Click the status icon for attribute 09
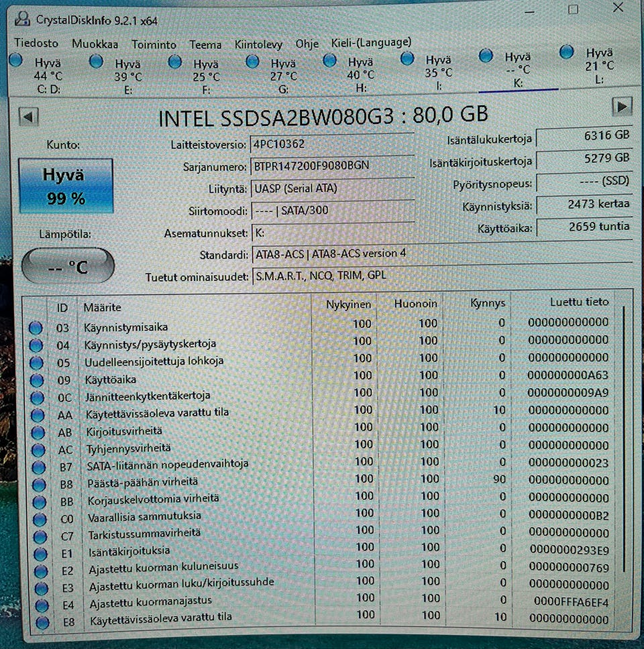The image size is (644, 649). [x=37, y=380]
